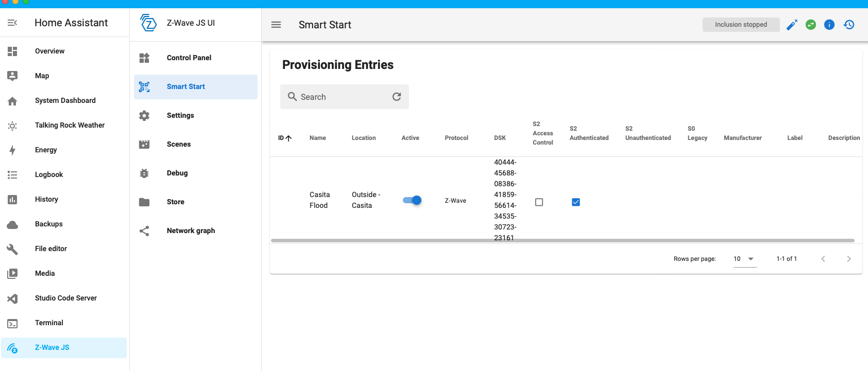Click the 1-1 of 1 pagination text

coord(787,259)
